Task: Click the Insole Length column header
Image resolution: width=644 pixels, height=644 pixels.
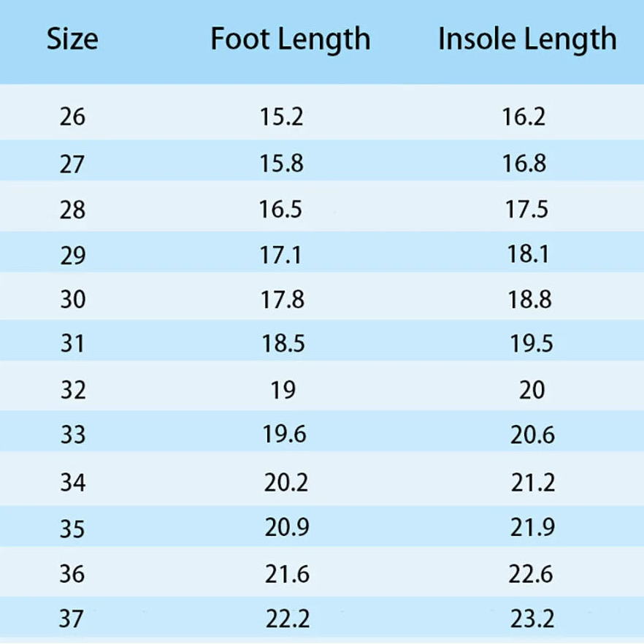Action: click(527, 39)
